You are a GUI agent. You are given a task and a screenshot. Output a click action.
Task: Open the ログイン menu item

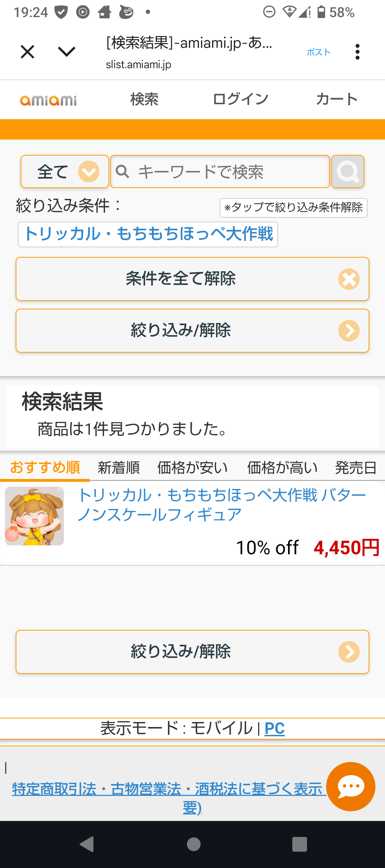(x=240, y=99)
